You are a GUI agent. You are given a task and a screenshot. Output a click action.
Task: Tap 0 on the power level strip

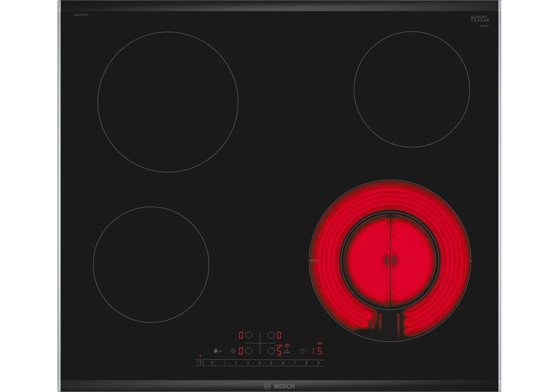(x=212, y=363)
